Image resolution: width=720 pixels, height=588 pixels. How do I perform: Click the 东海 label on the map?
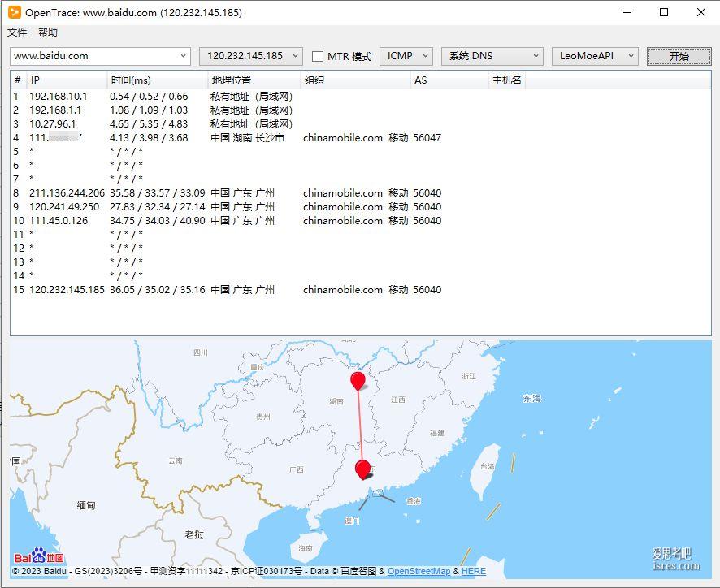click(x=532, y=398)
